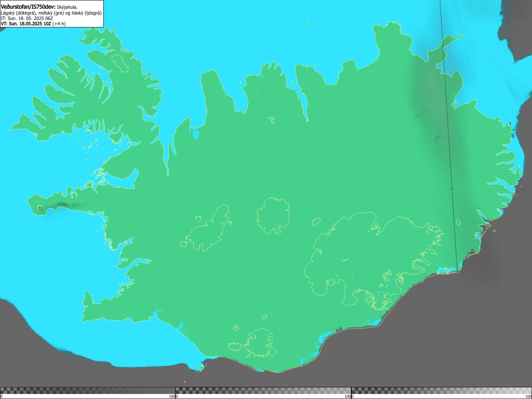The image size is (532, 399).
Task: Click the medium gray mid-cloud scale bar
Action: click(x=263, y=391)
